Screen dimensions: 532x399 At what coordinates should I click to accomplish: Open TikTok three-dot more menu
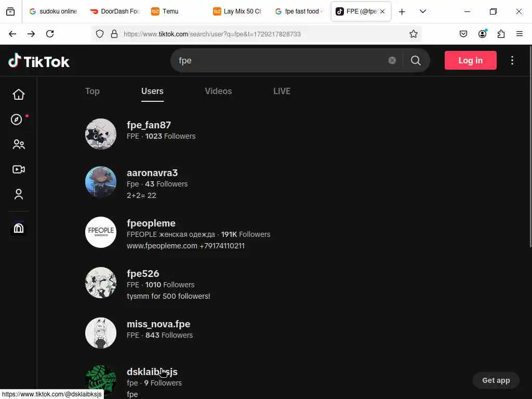[512, 60]
